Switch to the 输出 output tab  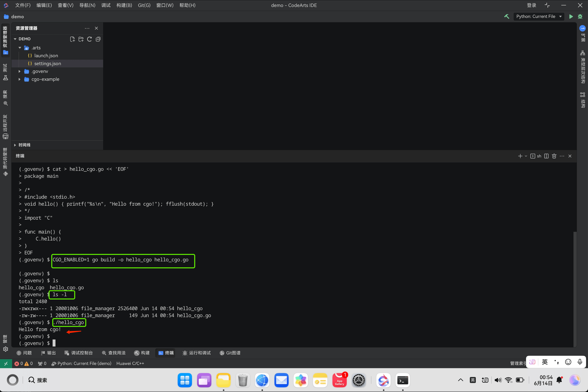[48, 353]
